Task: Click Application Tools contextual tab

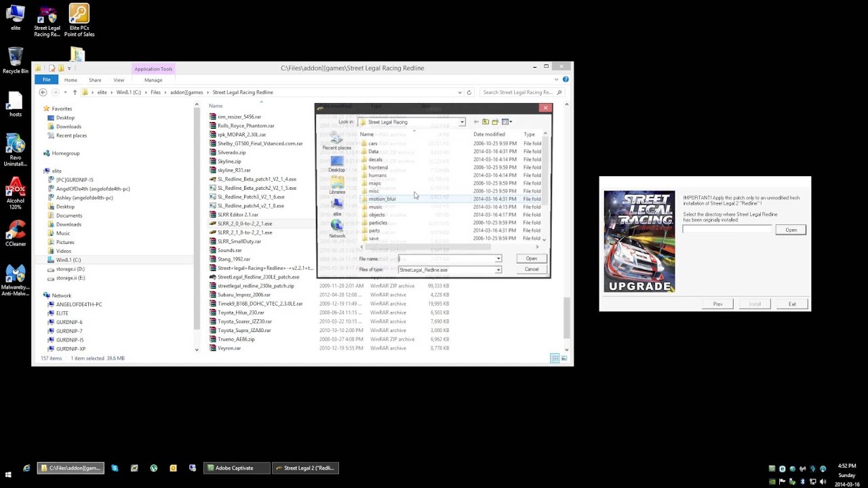Action: coord(153,68)
